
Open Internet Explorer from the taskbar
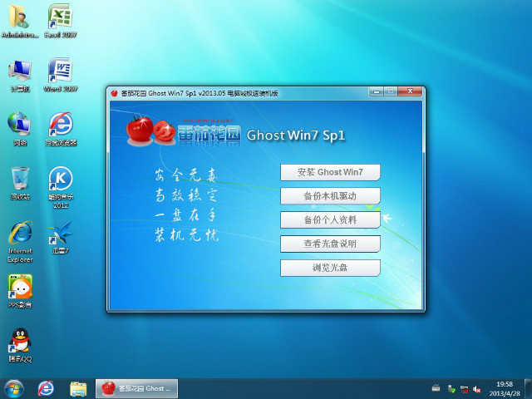(x=46, y=389)
